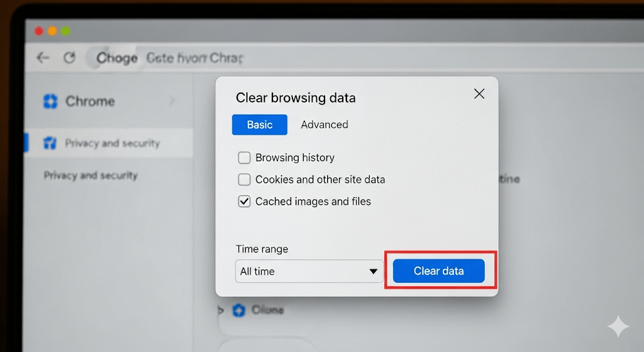Open the Time range All time dropdown

(x=309, y=271)
